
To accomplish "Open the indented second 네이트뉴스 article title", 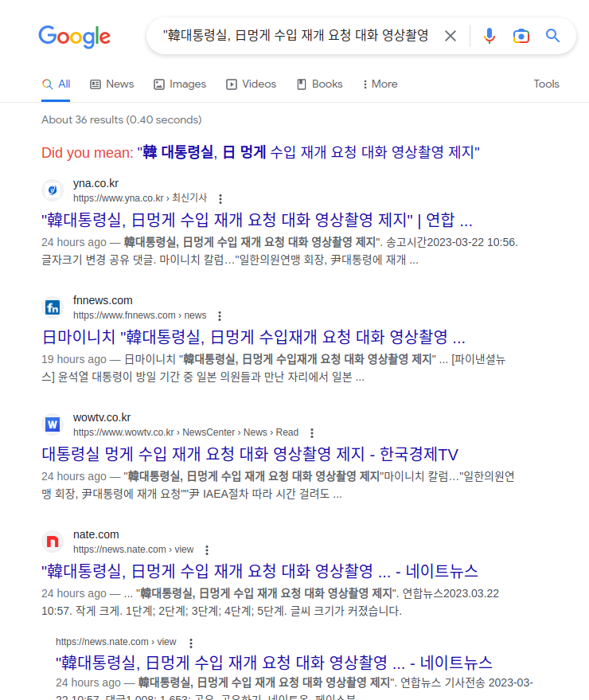I will (x=274, y=663).
